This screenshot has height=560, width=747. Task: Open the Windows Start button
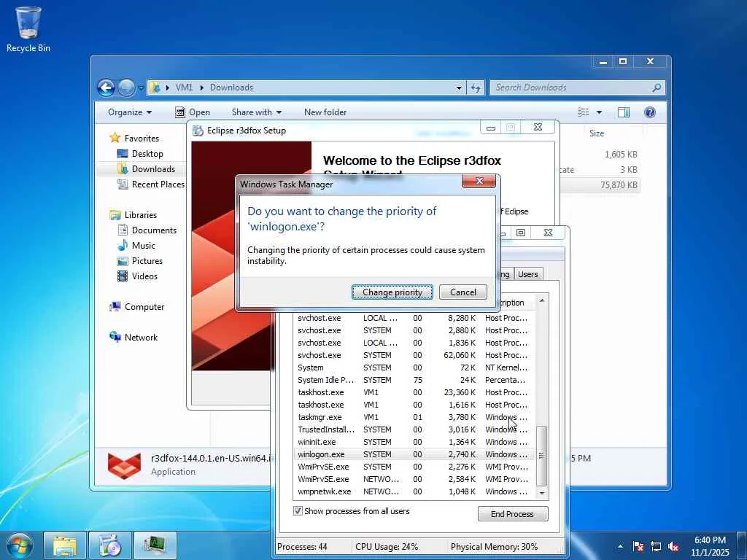coord(19,545)
